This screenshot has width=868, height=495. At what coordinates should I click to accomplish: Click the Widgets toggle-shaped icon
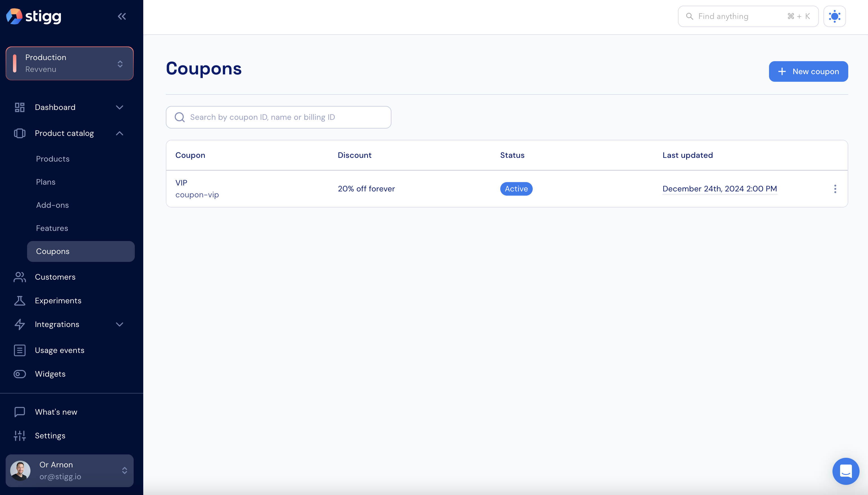coord(20,374)
